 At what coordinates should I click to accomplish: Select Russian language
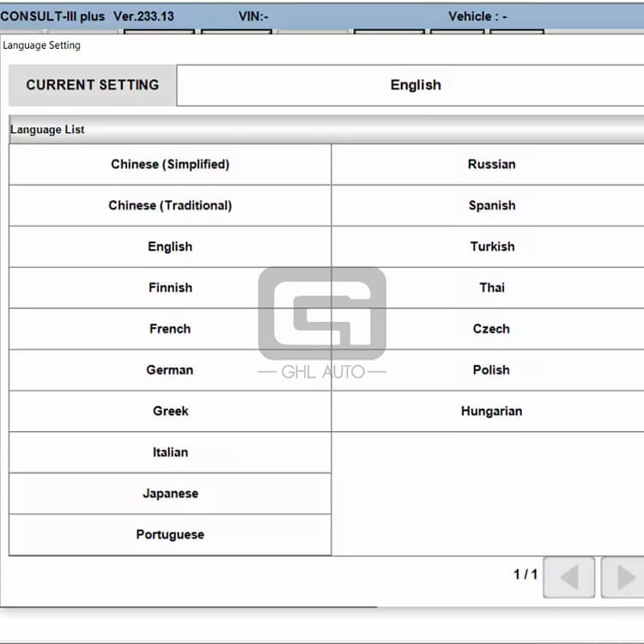[x=488, y=164]
